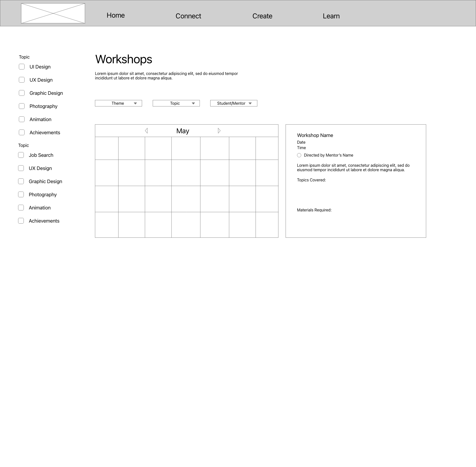Open the Create nav item
The height and width of the screenshot is (467, 476).
pyautogui.click(x=262, y=16)
